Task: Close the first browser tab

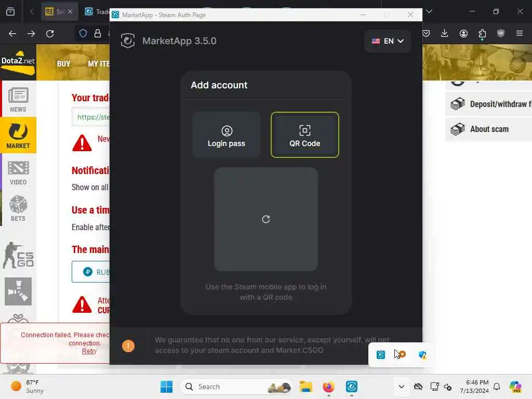Action: coord(70,11)
